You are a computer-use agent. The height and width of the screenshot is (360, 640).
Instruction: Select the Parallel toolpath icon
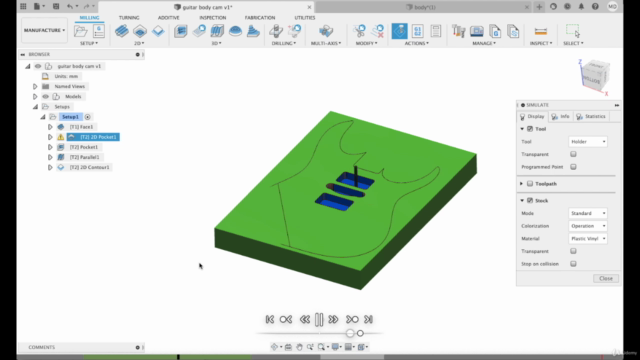pyautogui.click(x=217, y=31)
